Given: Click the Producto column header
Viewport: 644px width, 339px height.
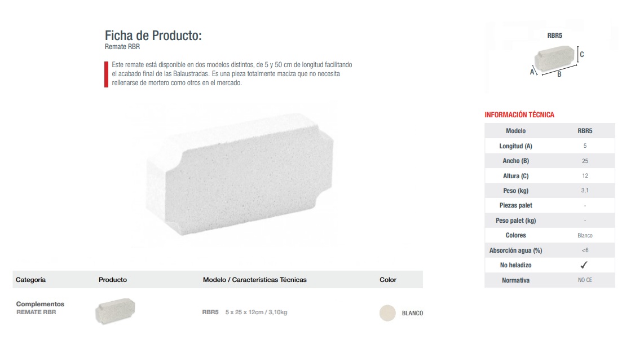Looking at the screenshot, I should 113,280.
